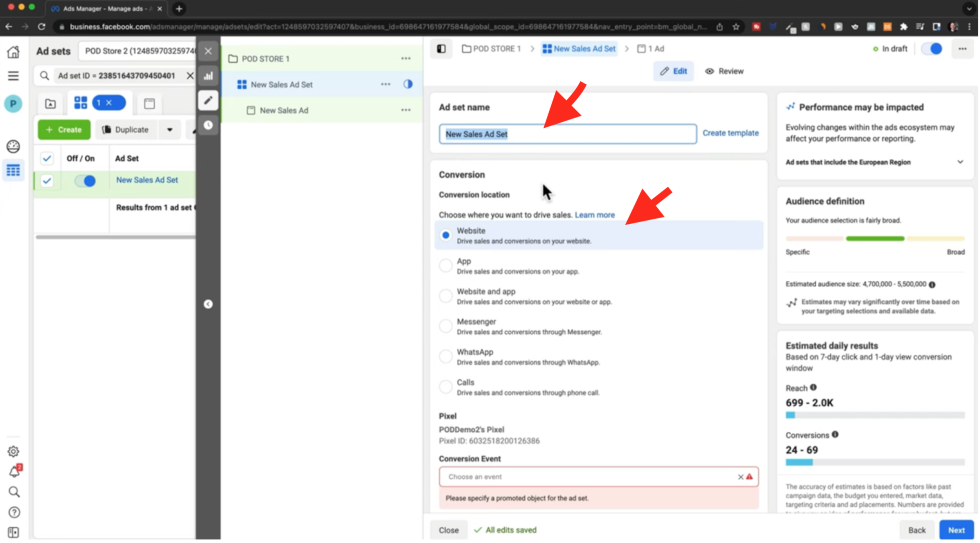Click the Reach info icon
Viewport: 980px width, 543px height.
click(814, 388)
